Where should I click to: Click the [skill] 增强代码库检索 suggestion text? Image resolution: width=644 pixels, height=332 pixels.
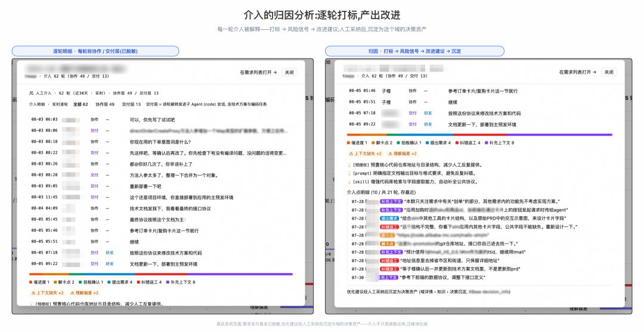click(x=415, y=182)
